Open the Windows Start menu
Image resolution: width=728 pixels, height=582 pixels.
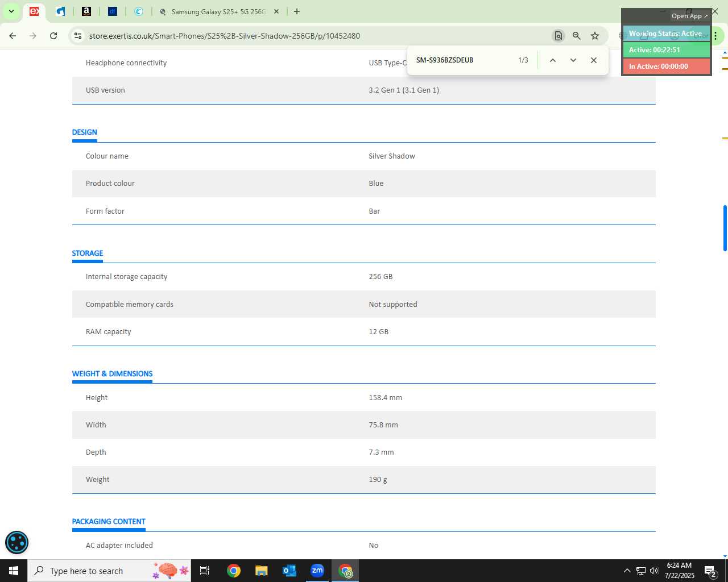coord(14,571)
